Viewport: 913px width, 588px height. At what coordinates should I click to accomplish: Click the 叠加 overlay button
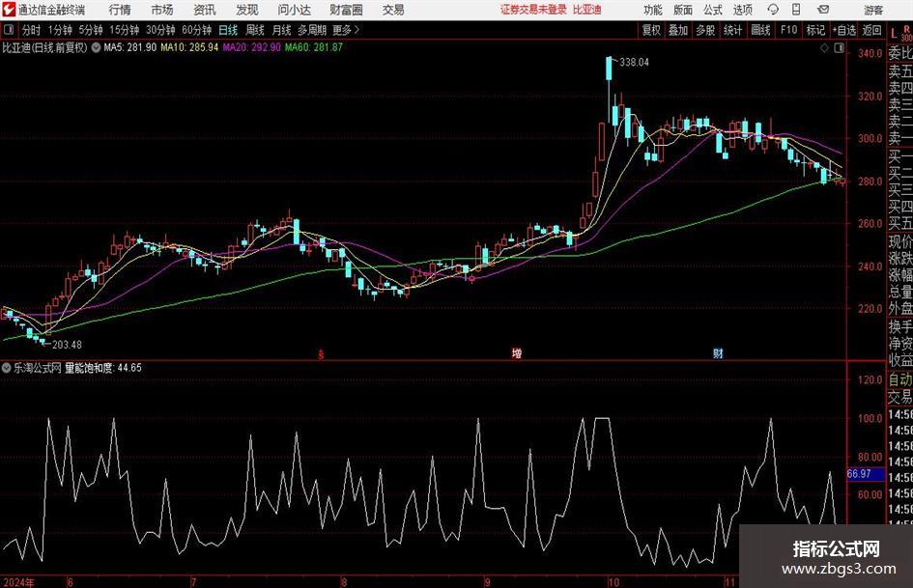[x=678, y=30]
